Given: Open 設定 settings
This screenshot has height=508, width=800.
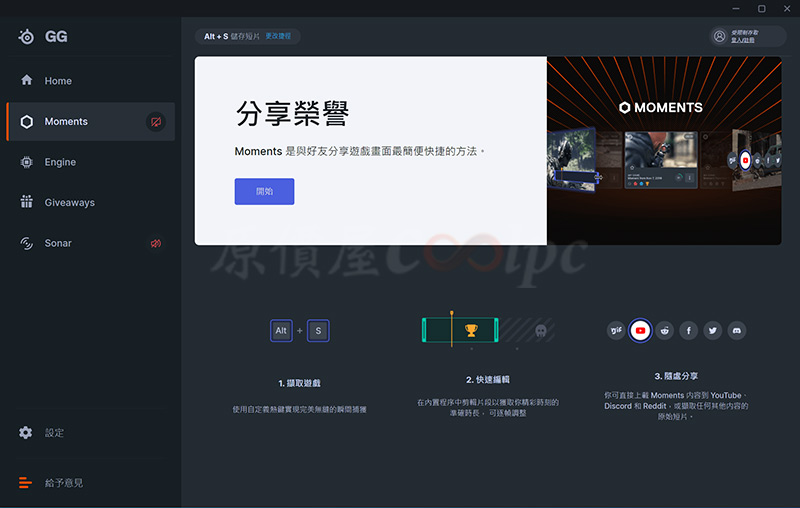Looking at the screenshot, I should pyautogui.click(x=91, y=433).
